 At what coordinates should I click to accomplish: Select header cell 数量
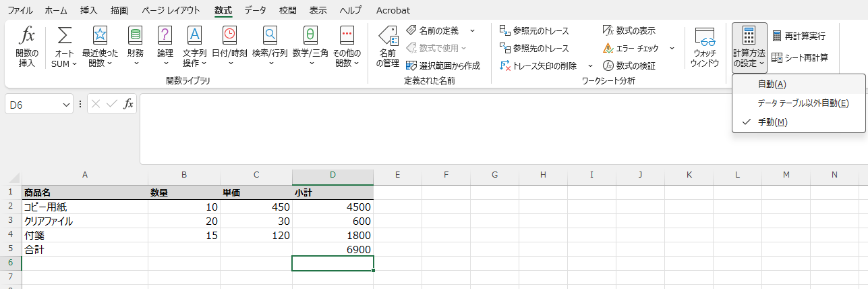click(x=183, y=192)
